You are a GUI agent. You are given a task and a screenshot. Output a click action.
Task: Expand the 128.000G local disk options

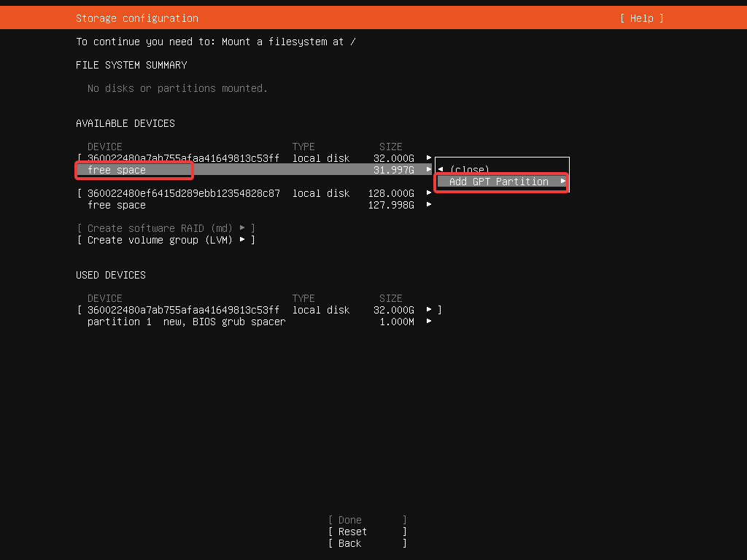pyautogui.click(x=429, y=193)
